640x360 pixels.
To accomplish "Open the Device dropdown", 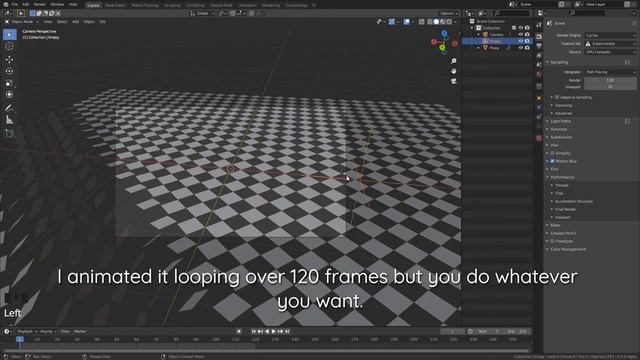I will pyautogui.click(x=610, y=52).
